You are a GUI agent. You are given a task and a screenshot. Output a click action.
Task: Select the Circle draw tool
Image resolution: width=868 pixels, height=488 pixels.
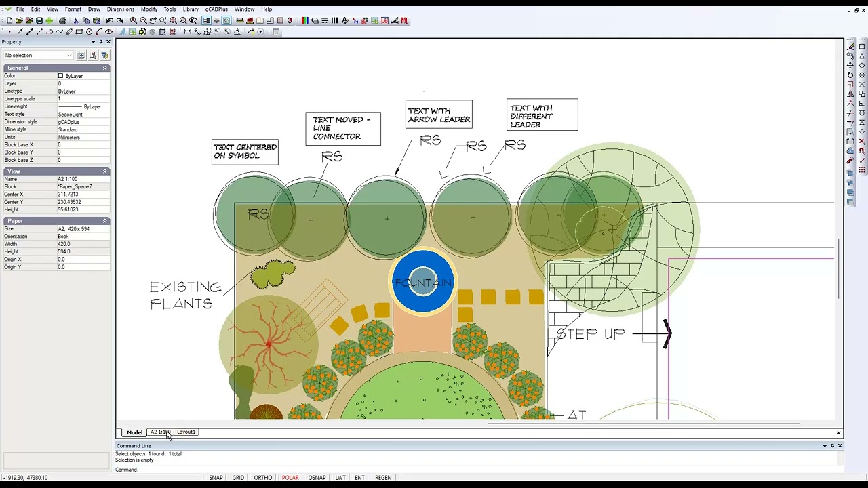89,32
